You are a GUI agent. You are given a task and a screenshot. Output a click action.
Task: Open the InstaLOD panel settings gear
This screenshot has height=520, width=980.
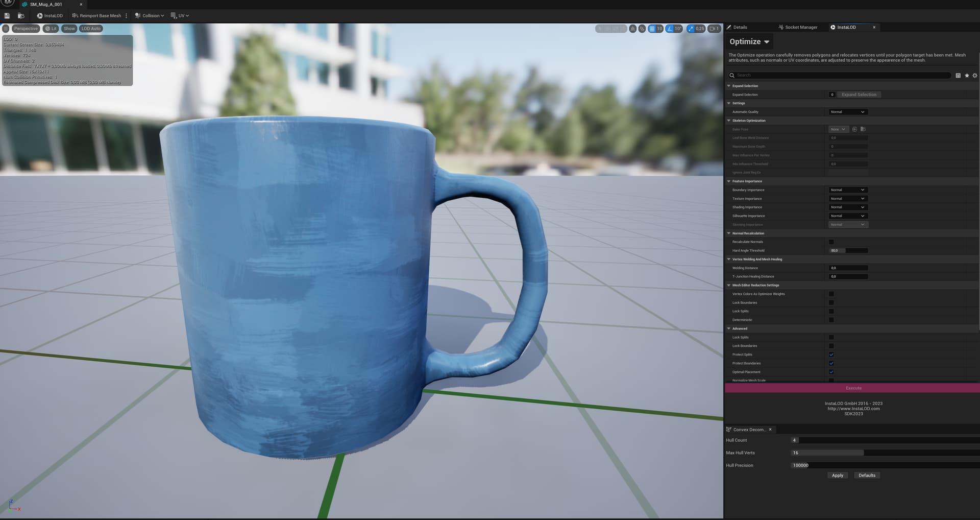(x=974, y=76)
